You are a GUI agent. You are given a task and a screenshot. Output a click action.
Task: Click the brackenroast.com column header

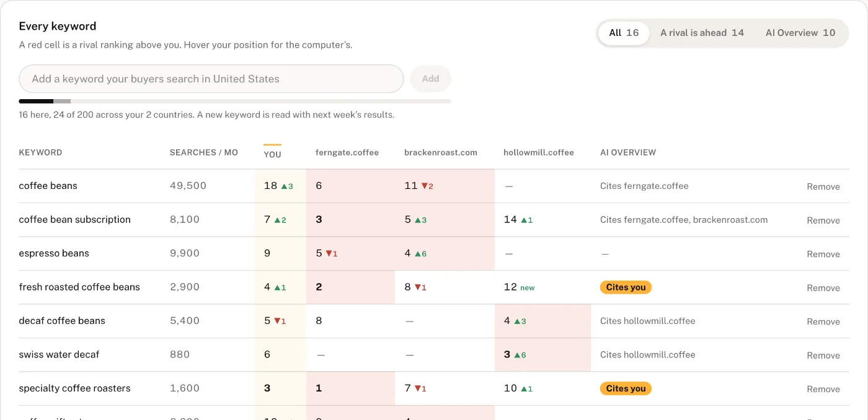(441, 152)
